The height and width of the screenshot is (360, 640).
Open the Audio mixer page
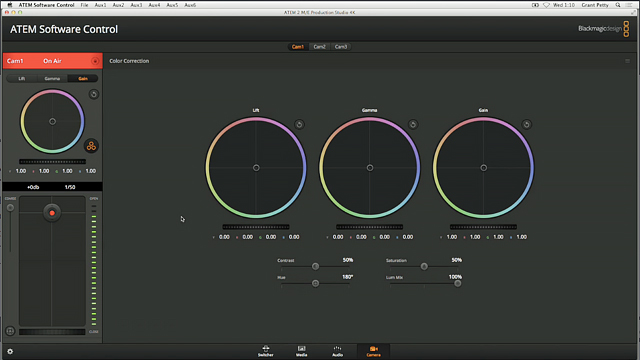(x=337, y=351)
